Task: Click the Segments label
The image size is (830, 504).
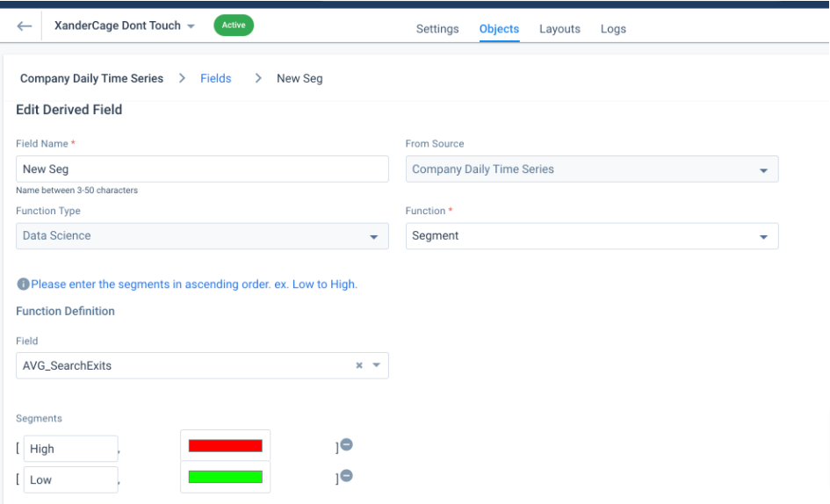Action: click(x=39, y=418)
